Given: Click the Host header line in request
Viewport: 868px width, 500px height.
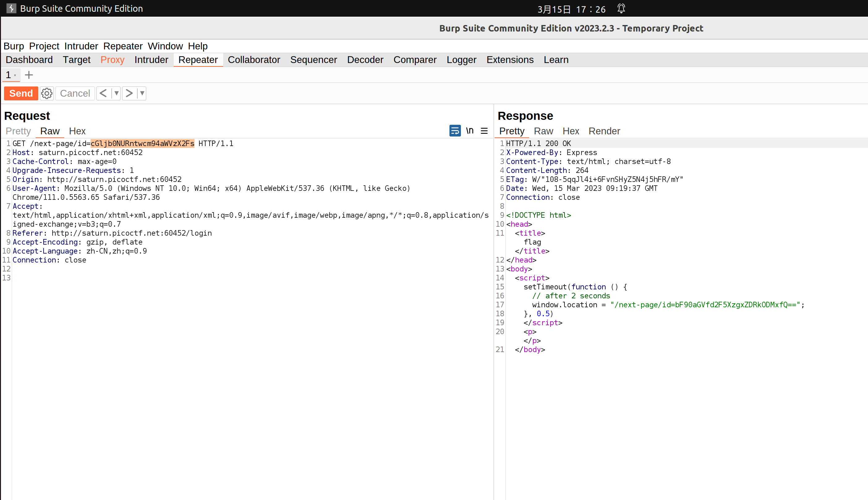Looking at the screenshot, I should coord(78,153).
